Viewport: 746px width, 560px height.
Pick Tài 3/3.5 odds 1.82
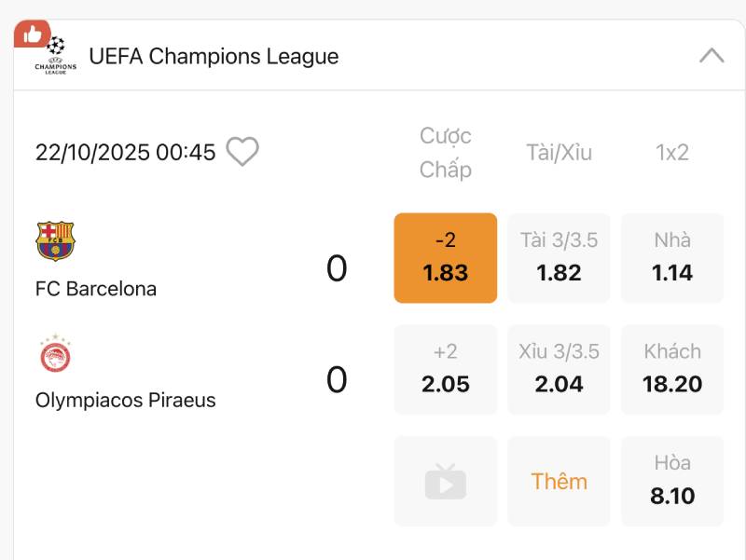tap(559, 258)
